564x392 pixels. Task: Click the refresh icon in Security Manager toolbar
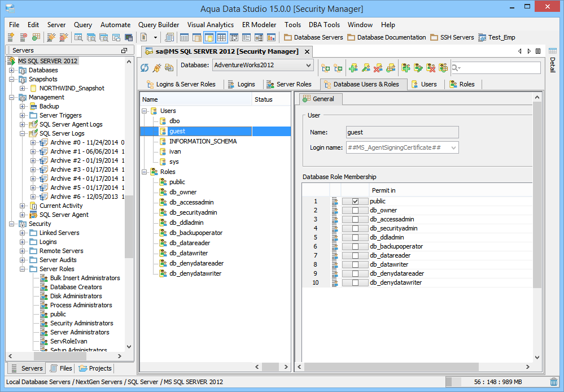click(145, 67)
